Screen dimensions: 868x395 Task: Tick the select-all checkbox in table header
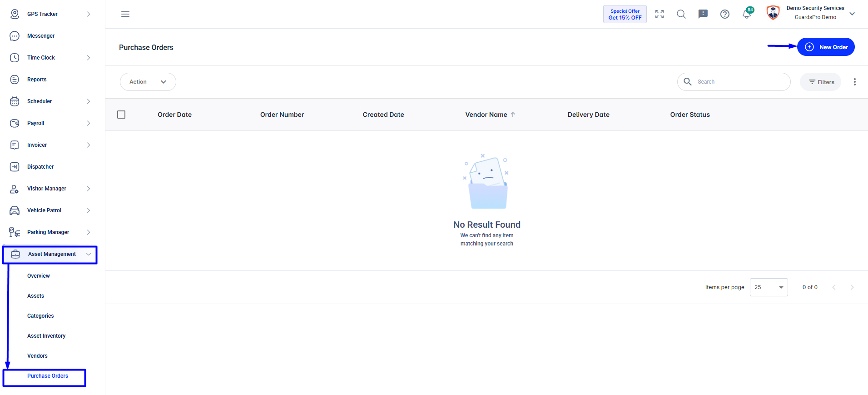[121, 115]
